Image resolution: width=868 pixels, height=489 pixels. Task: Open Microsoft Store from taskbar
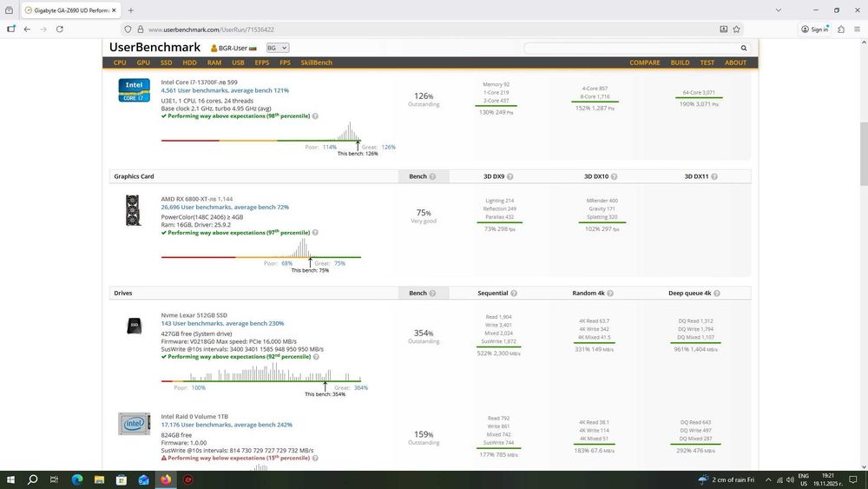tap(122, 479)
